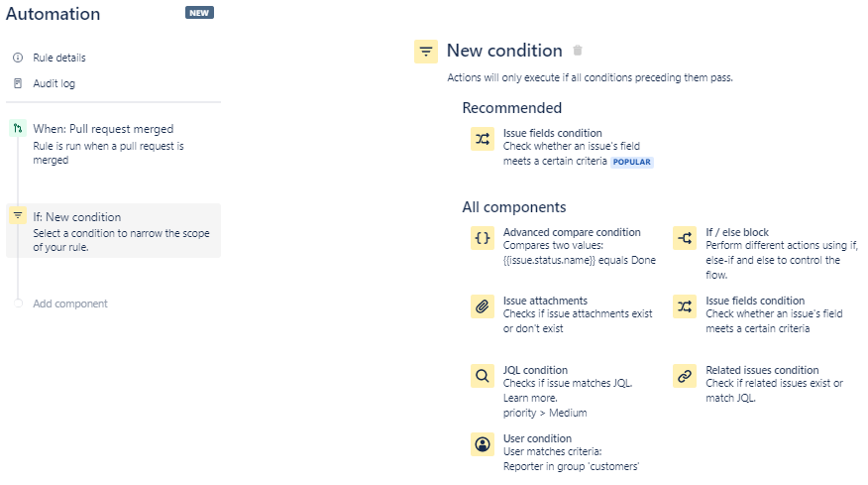Click the recommended Issue fields condition icon

click(x=482, y=139)
